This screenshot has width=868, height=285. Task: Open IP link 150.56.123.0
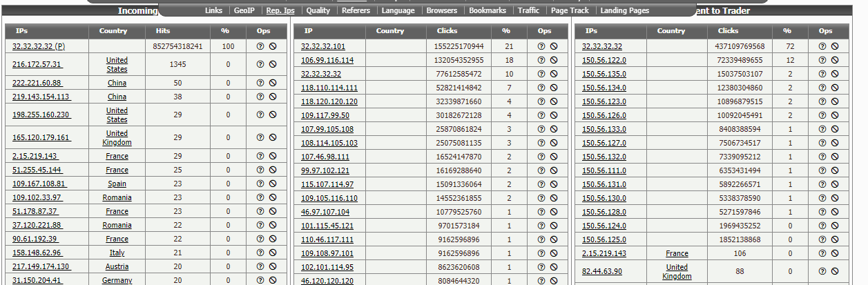604,101
